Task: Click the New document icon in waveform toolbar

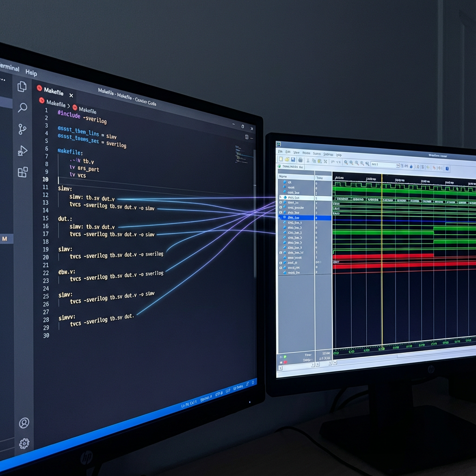Action: [281, 159]
